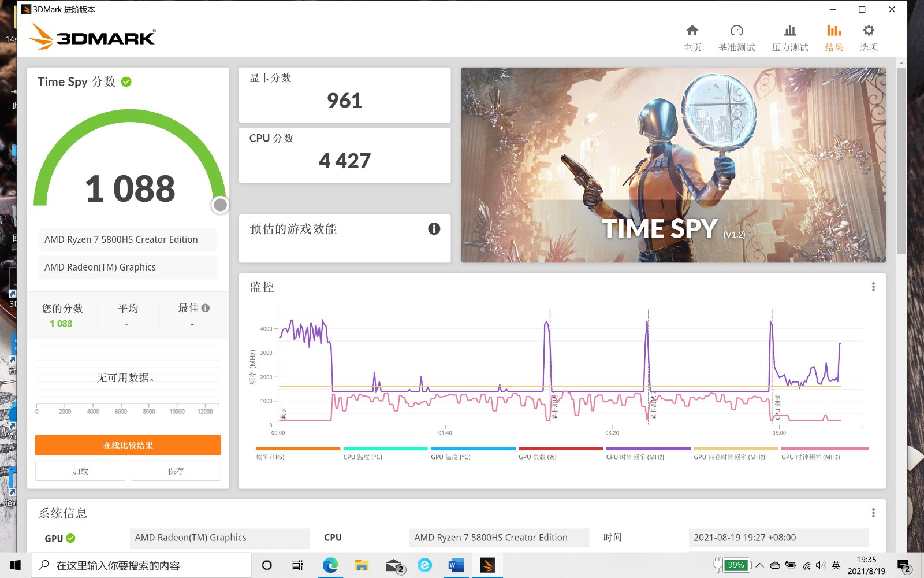Open the Windows Start menu
924x578 pixels.
[x=16, y=565]
